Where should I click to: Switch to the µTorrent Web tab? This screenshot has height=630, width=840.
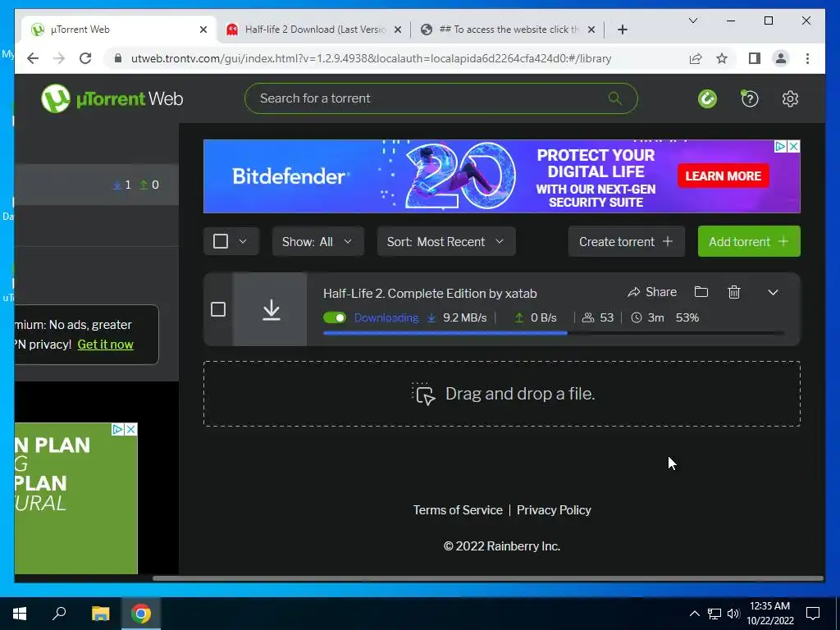tap(116, 30)
